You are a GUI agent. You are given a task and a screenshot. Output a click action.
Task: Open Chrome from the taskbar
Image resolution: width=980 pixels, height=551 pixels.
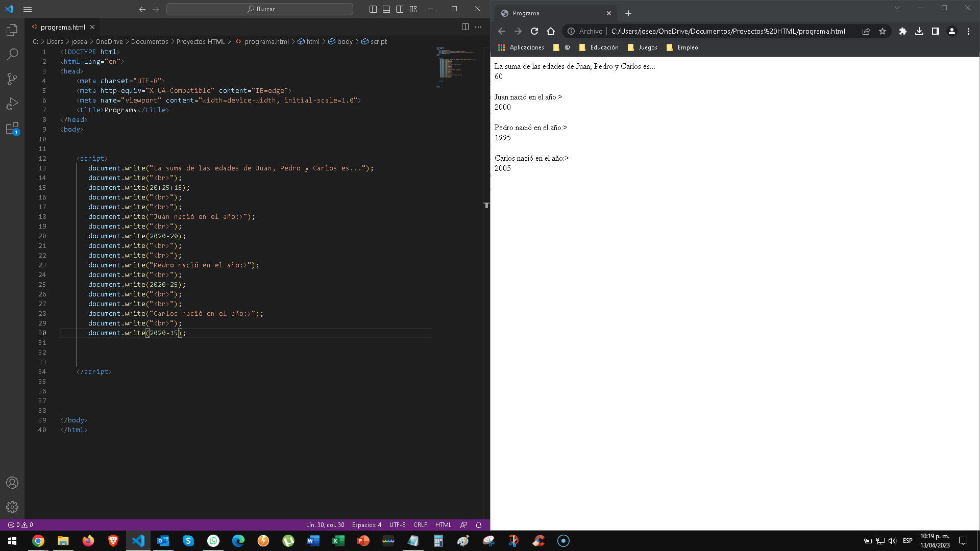38,541
